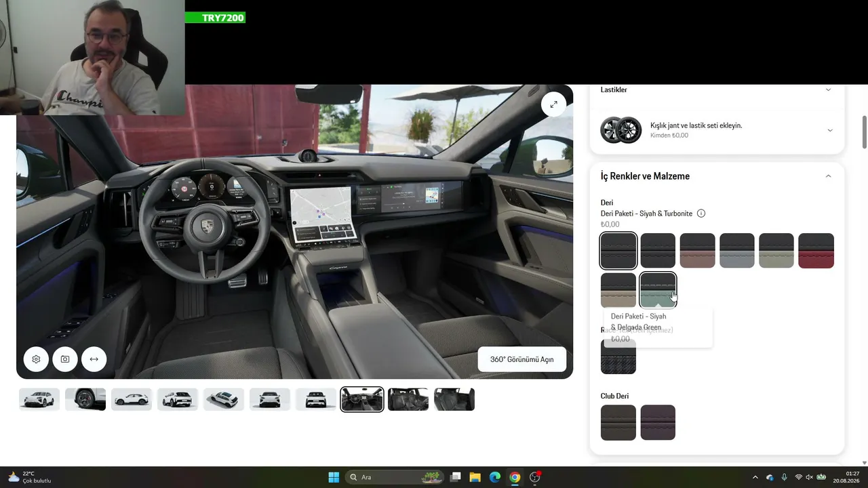868x488 pixels.
Task: Click the microphone tray icon
Action: (x=784, y=477)
